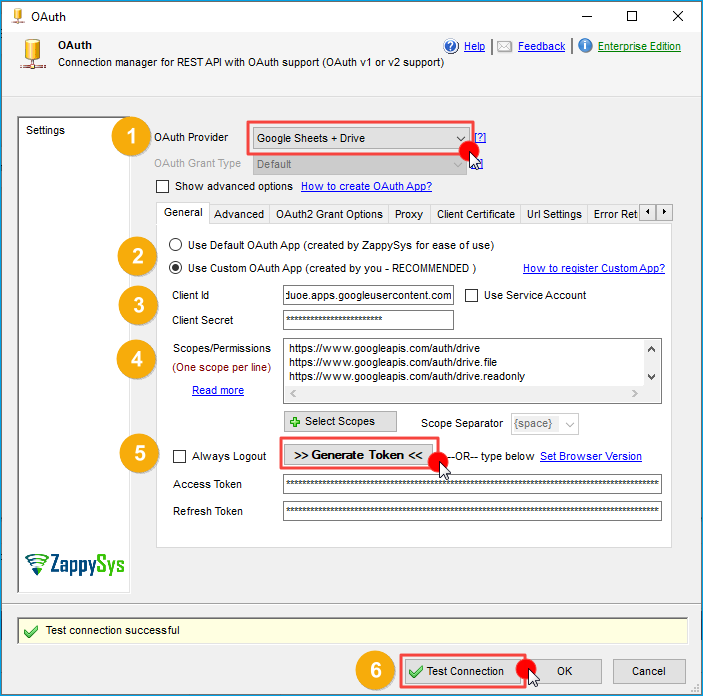703x696 pixels.
Task: Click the blue Help question mark icon
Action: click(x=451, y=46)
